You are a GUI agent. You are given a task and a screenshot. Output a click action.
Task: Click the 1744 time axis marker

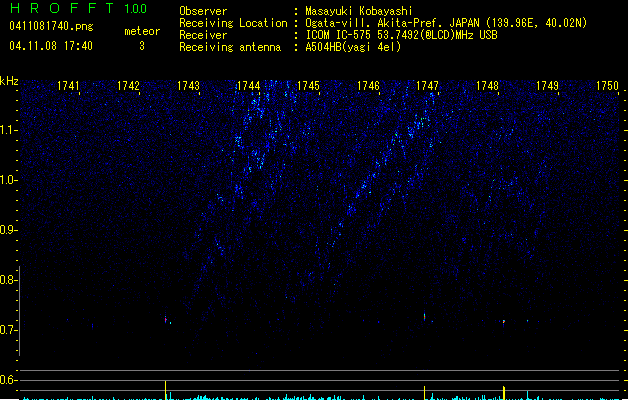(x=248, y=86)
